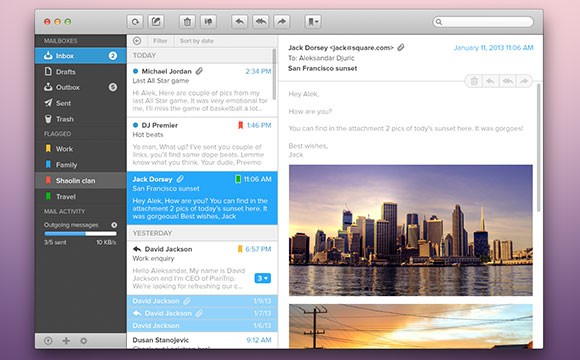Open David Jackson thread message dated 1/9/13

202,301
